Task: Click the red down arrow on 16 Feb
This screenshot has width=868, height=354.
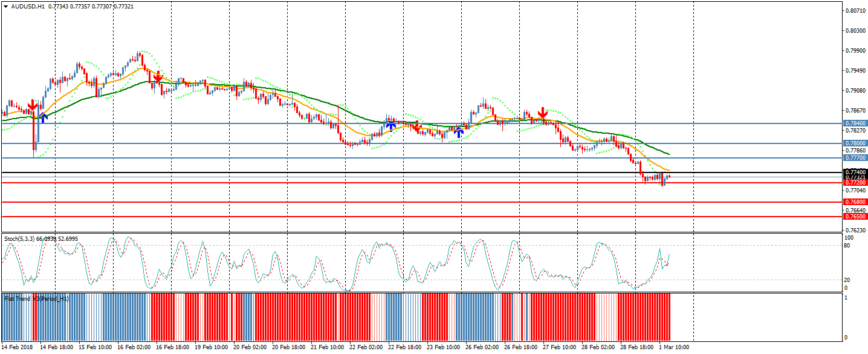Action: pos(158,77)
